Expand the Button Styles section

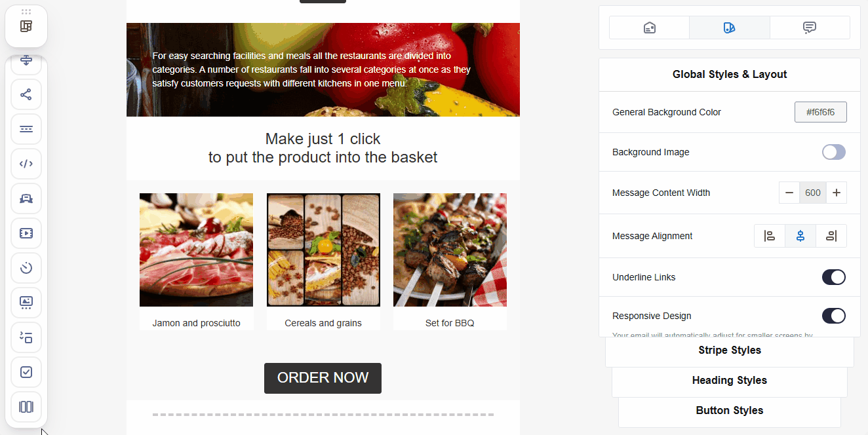click(x=730, y=411)
